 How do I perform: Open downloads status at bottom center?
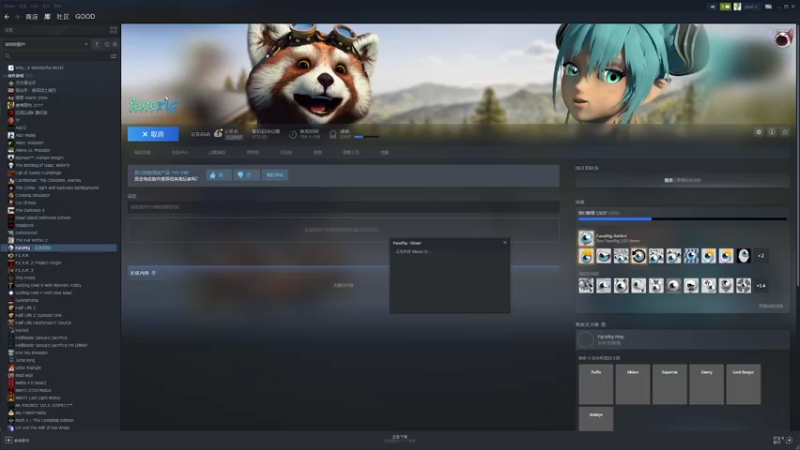pyautogui.click(x=399, y=438)
